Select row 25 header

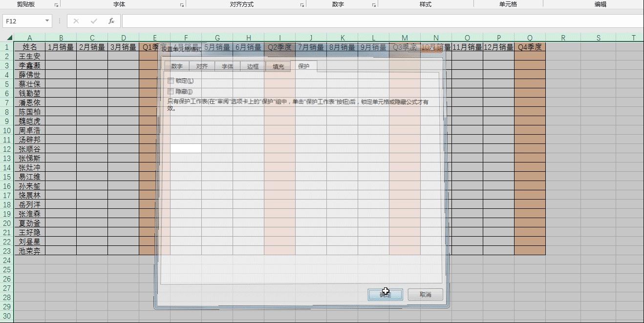click(x=7, y=269)
